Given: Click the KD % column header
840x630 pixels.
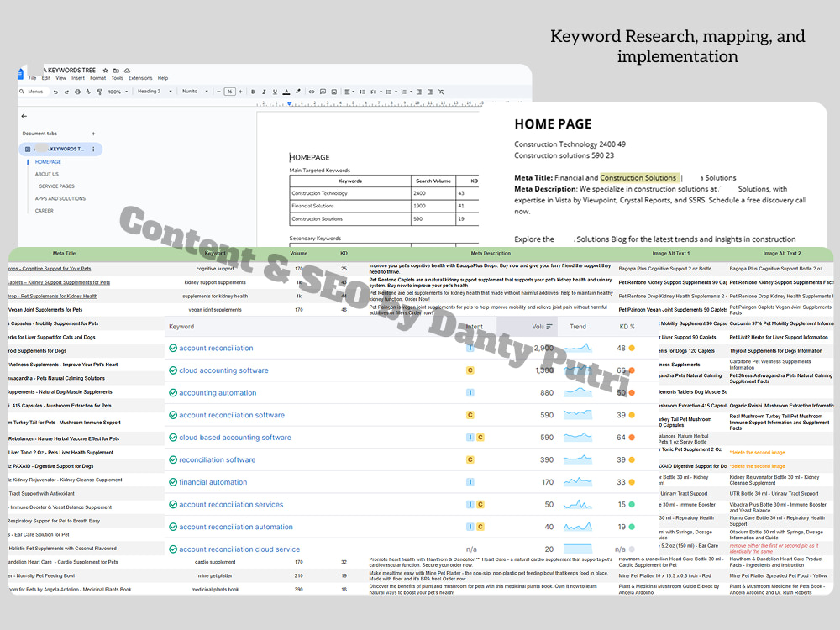Looking at the screenshot, I should pos(627,327).
